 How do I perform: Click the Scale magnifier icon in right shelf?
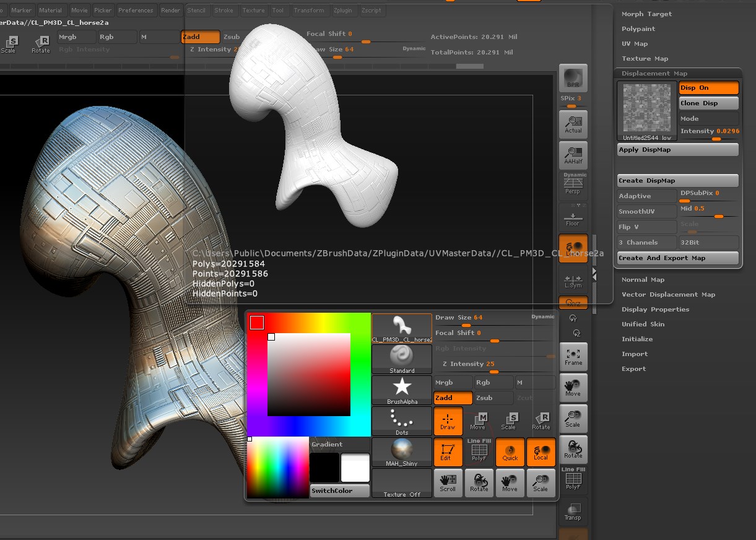point(573,419)
